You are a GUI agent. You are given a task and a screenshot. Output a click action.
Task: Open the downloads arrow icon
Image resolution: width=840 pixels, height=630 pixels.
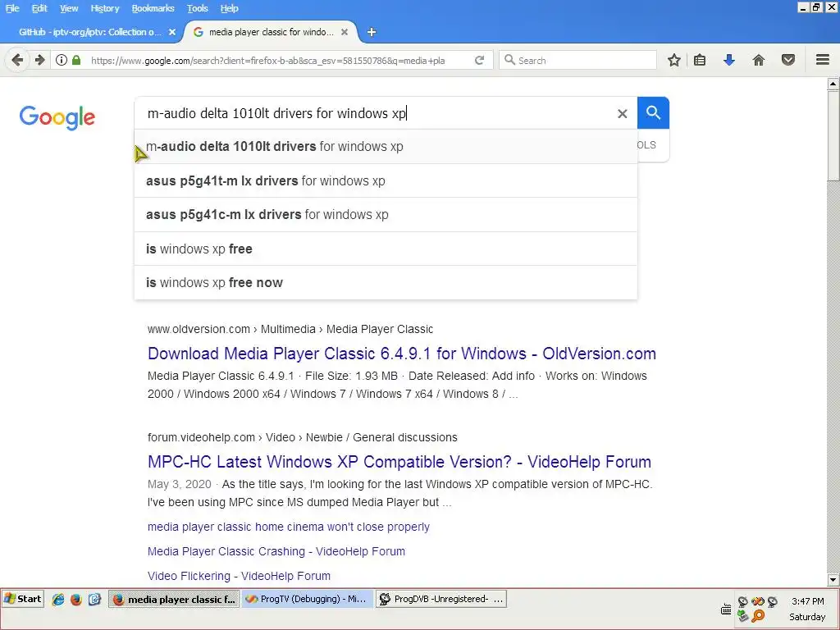pyautogui.click(x=728, y=60)
